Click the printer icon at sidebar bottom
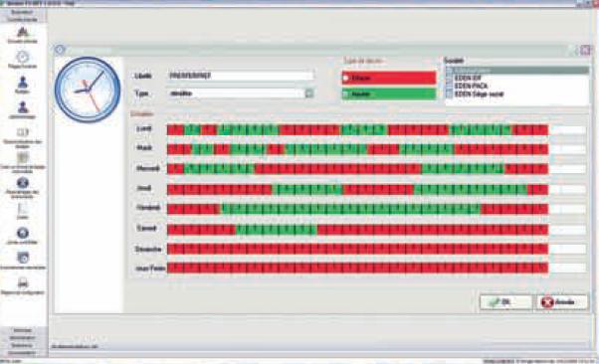599x364 pixels. [23, 283]
